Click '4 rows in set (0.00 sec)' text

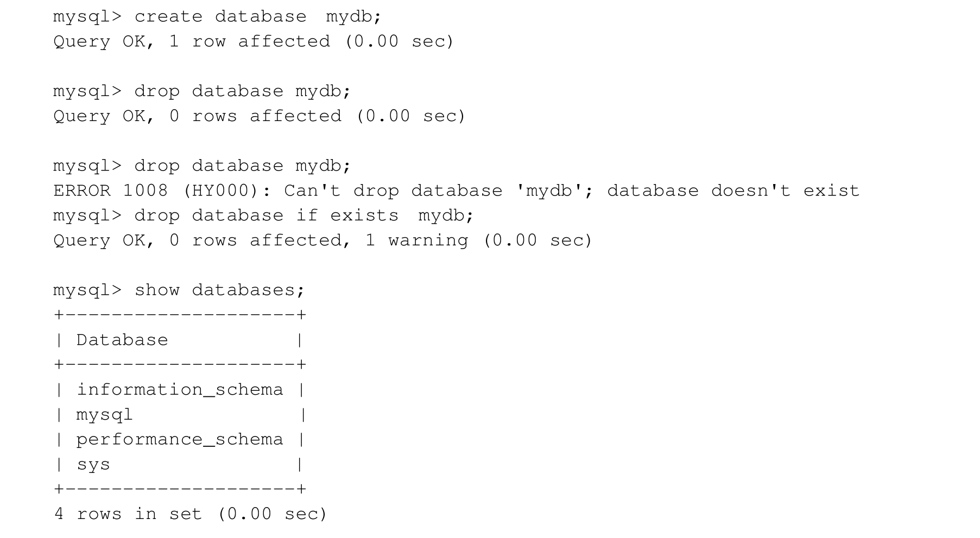[191, 514]
